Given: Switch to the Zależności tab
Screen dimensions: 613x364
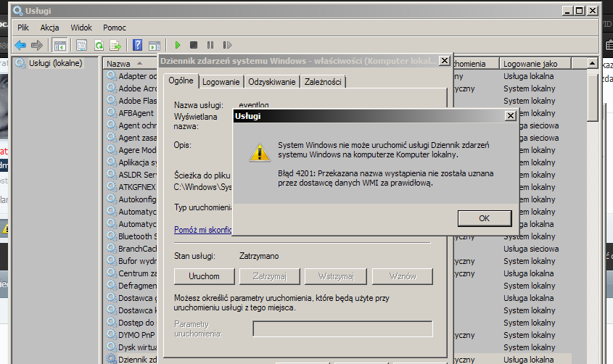Looking at the screenshot, I should point(323,82).
